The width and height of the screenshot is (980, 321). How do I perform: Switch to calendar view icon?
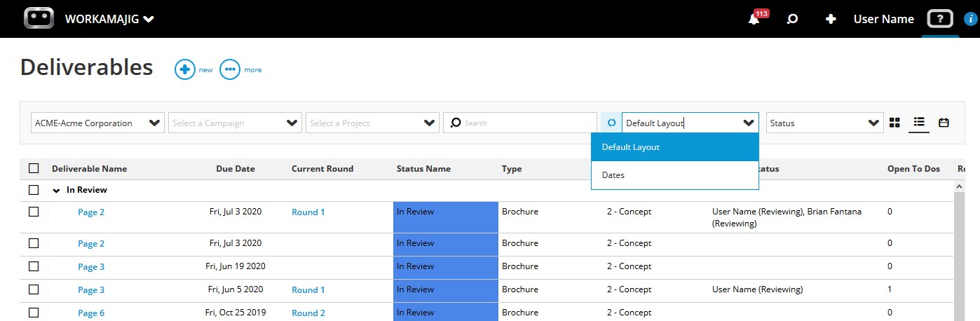[x=944, y=123]
